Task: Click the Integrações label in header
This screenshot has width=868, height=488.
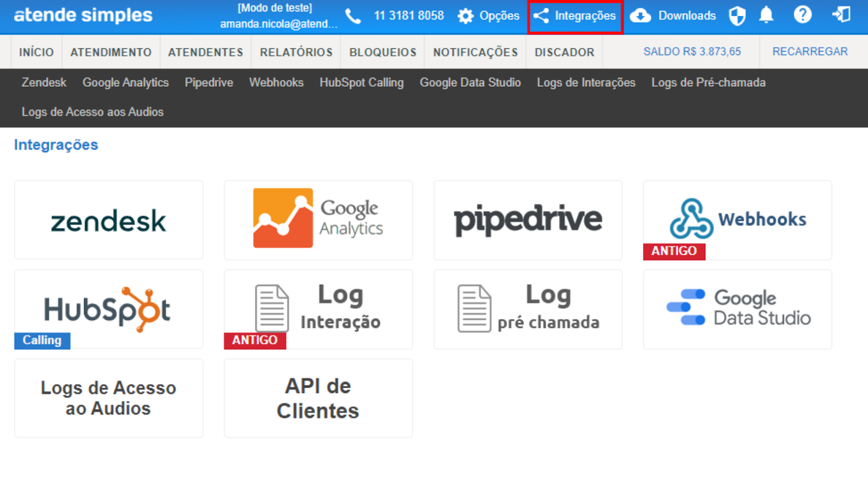Action: click(x=585, y=16)
